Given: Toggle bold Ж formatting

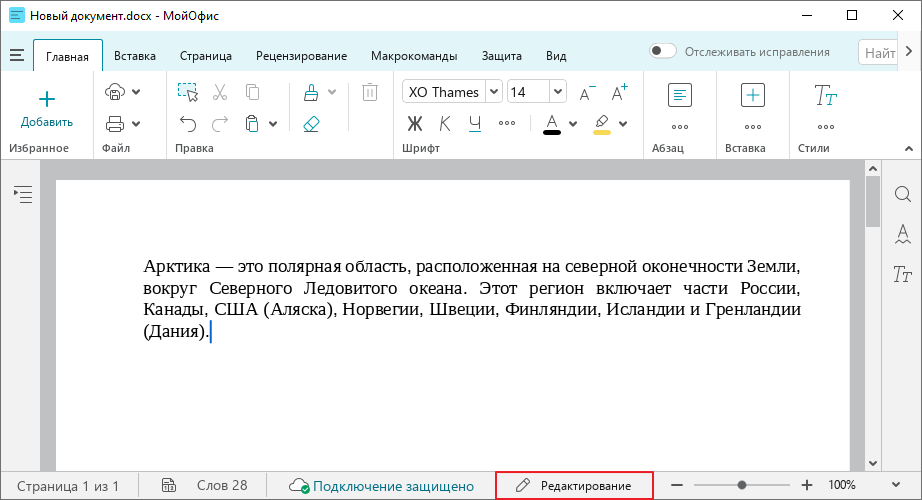Looking at the screenshot, I should click(x=415, y=124).
